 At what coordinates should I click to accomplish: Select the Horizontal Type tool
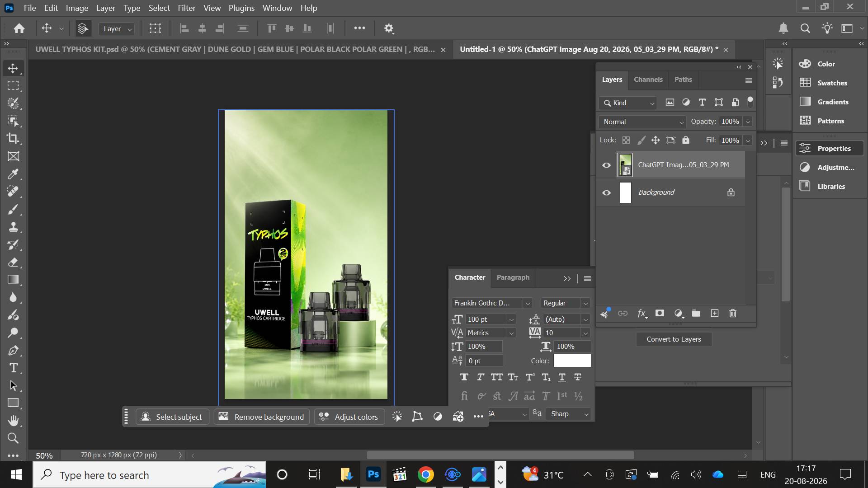coord(13,368)
